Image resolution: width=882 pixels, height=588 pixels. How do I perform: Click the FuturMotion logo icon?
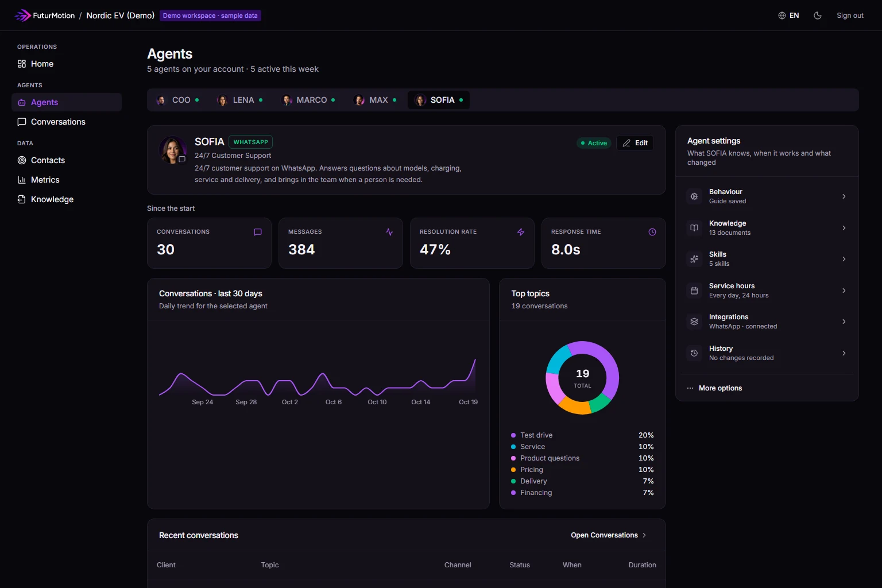(22, 16)
